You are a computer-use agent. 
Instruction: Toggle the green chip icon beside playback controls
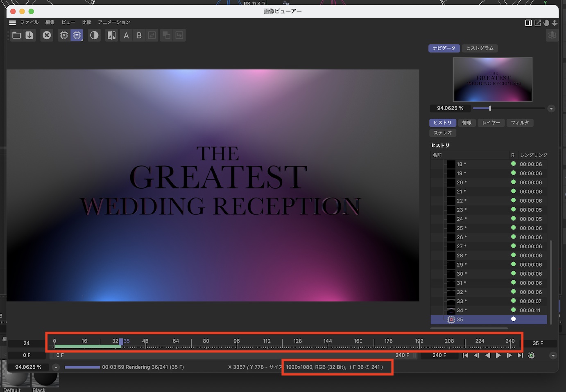coord(531,355)
